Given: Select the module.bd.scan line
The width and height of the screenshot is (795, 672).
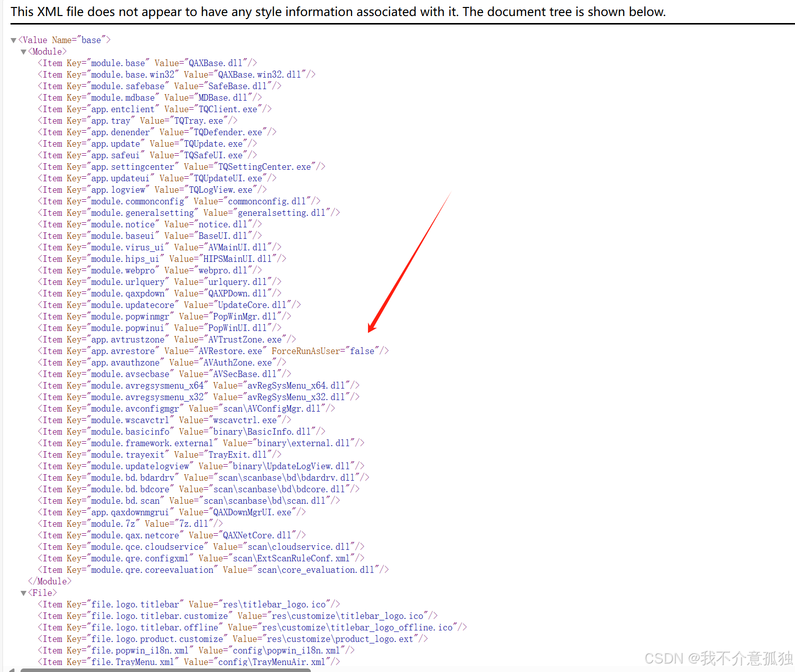Looking at the screenshot, I should click(189, 501).
